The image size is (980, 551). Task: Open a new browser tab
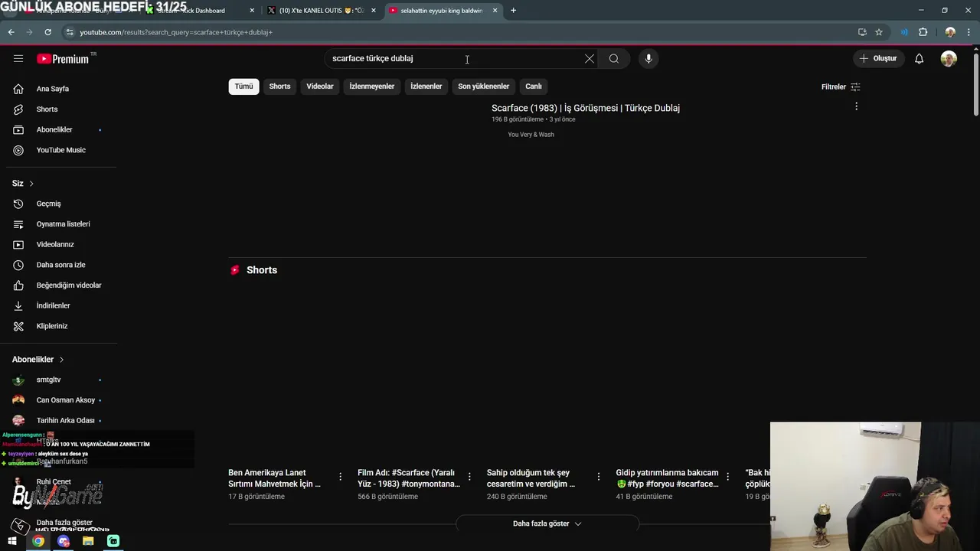[x=513, y=11]
